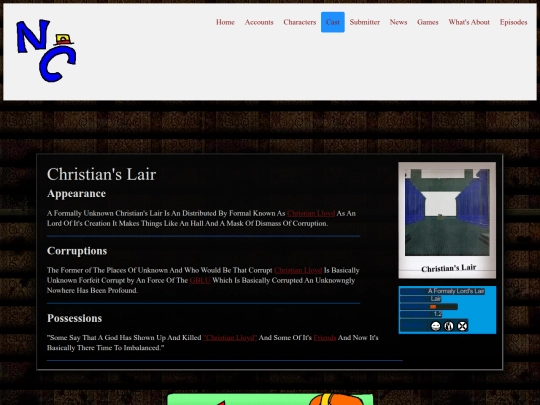Open What's About from the navigation

[x=469, y=22]
